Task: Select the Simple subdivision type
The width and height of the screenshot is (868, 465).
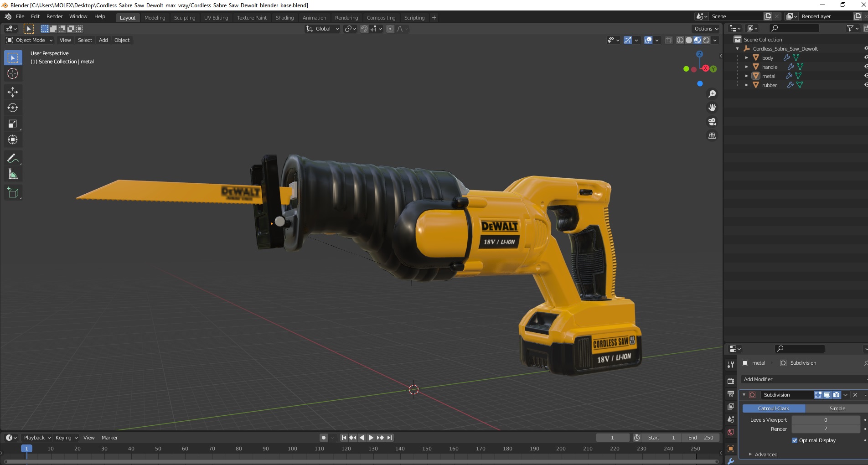Action: coord(837,408)
